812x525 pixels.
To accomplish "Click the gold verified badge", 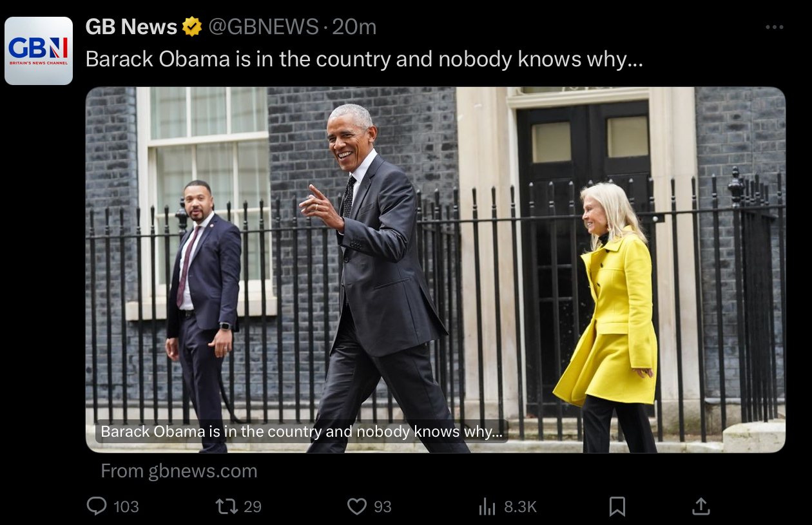I will coord(192,26).
